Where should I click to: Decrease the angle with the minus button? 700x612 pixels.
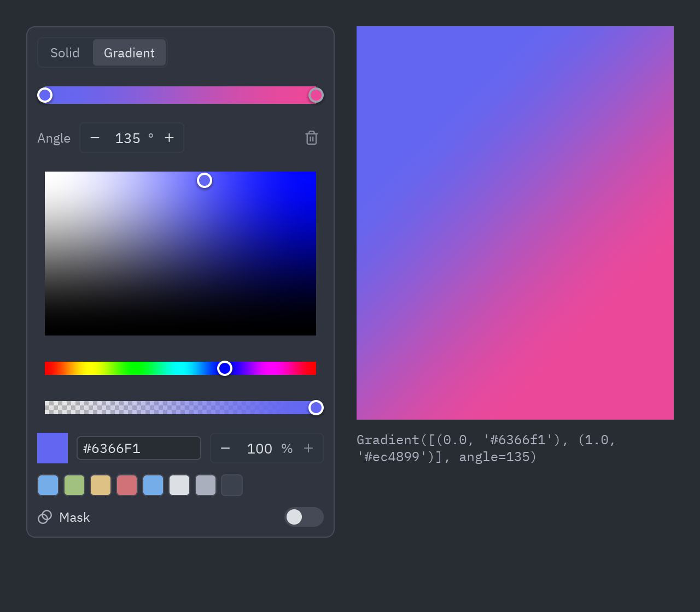pos(95,138)
